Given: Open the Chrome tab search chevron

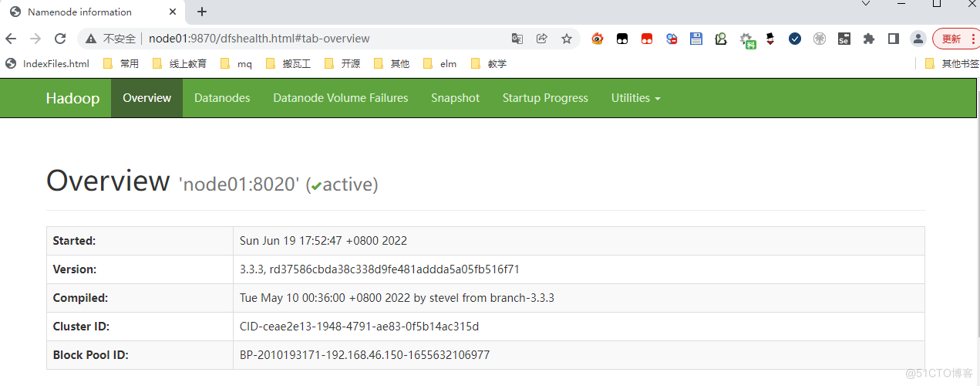Looking at the screenshot, I should [865, 4].
